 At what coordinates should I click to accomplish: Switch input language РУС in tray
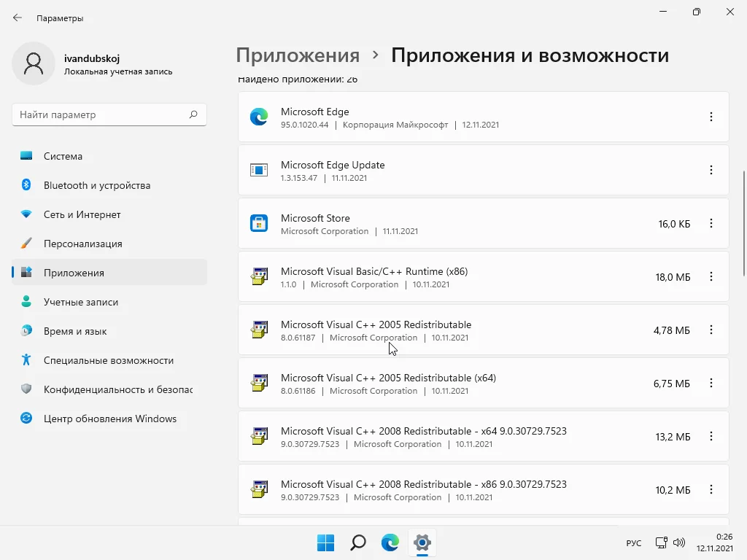pos(634,542)
